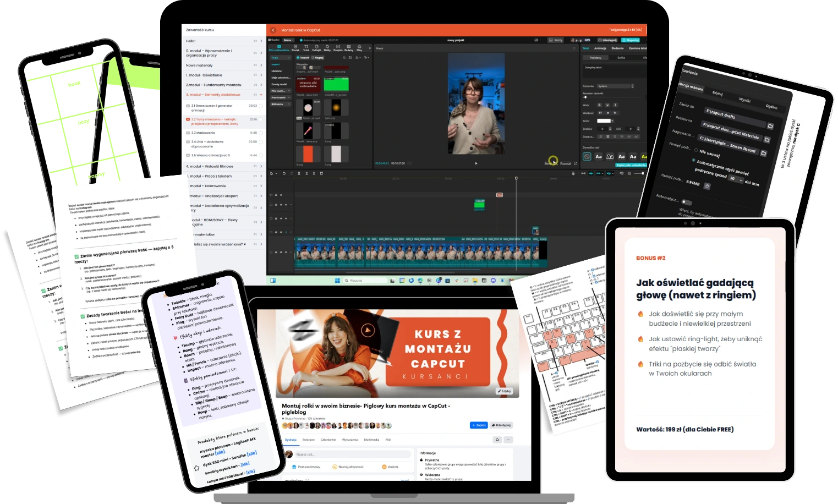Viewport: 838px width, 504px height.
Task: Open the Polecane tab in Facebook group
Action: 309,440
